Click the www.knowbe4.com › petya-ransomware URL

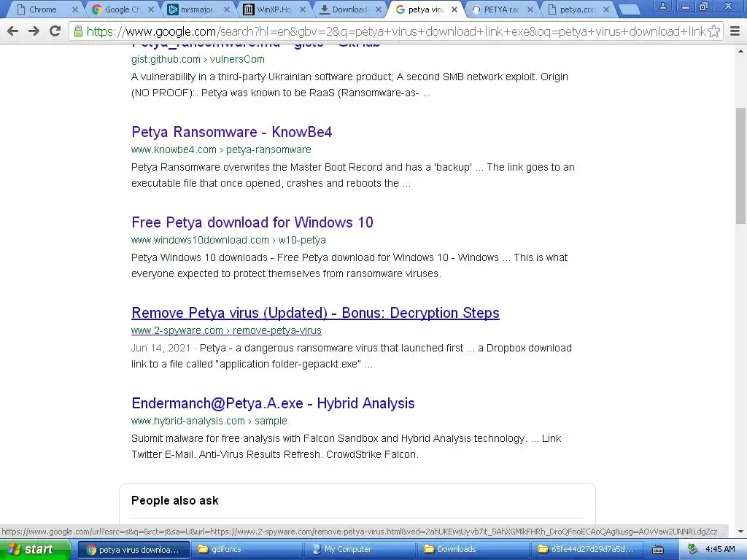pos(221,149)
